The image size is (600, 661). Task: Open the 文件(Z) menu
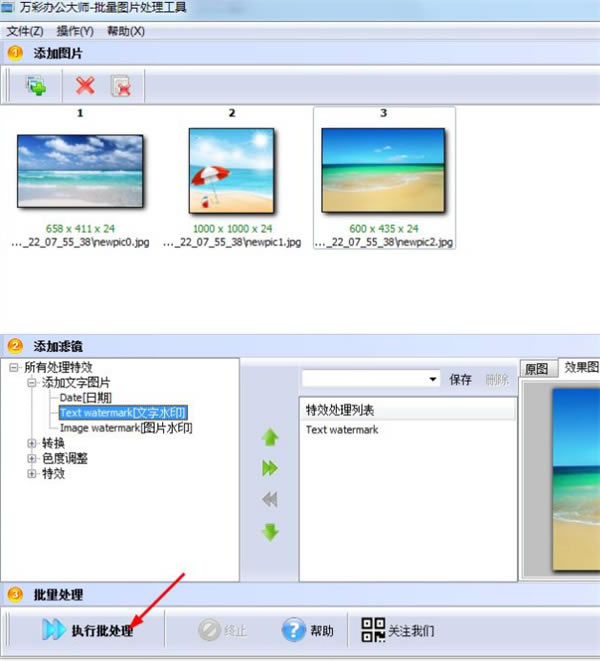click(x=25, y=31)
